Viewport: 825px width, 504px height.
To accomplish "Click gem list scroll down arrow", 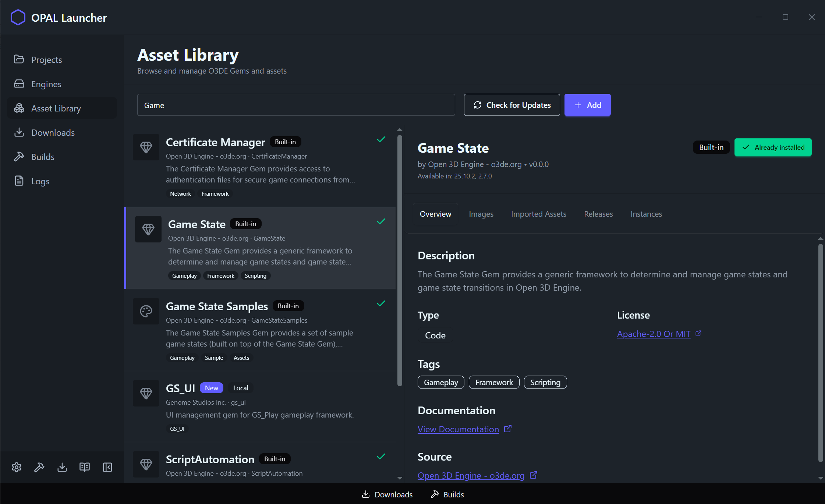I will (x=400, y=478).
